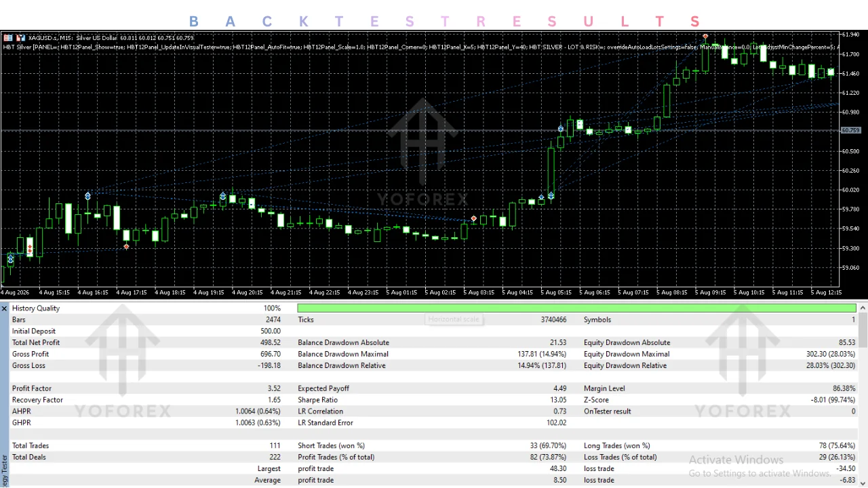This screenshot has height=488, width=868.
Task: Click the 5 Aug 12:15 time axis label
Action: click(827, 293)
